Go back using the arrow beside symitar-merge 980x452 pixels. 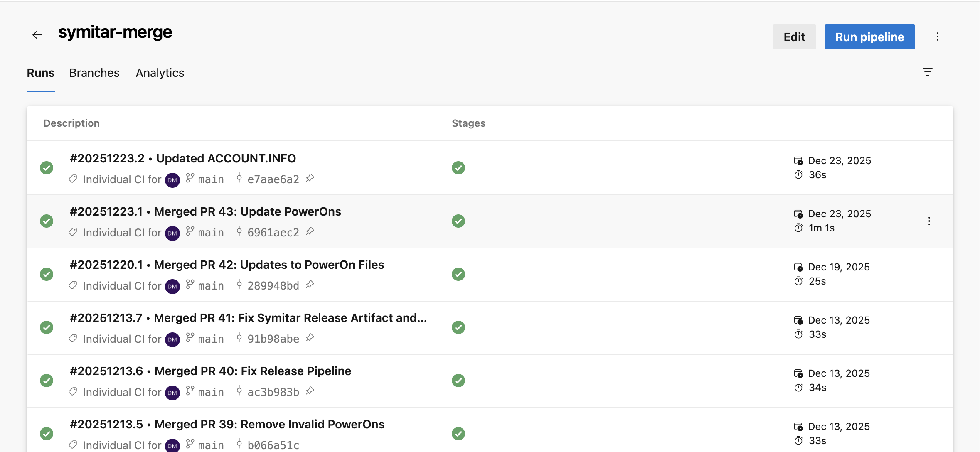pos(37,35)
